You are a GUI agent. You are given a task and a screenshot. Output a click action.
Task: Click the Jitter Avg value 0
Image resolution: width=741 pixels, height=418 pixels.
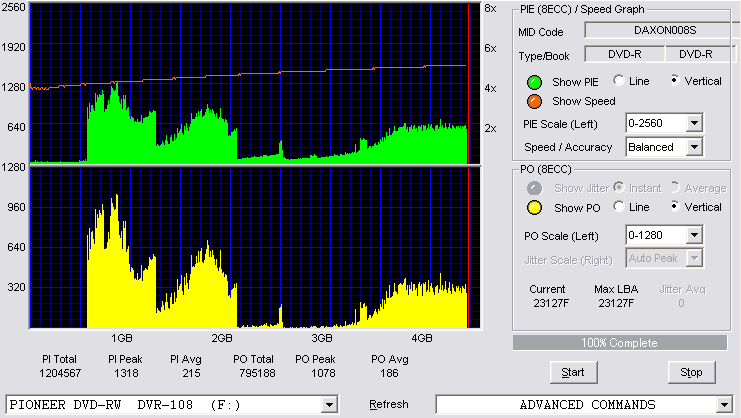click(681, 303)
